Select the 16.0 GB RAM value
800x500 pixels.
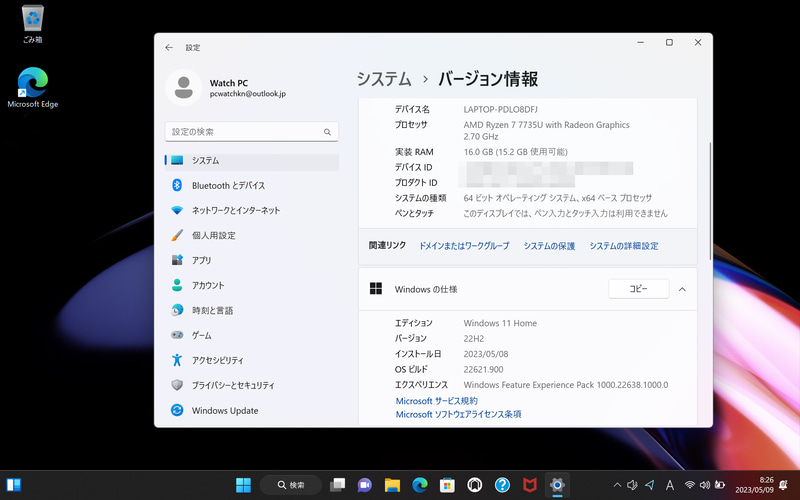click(x=515, y=152)
